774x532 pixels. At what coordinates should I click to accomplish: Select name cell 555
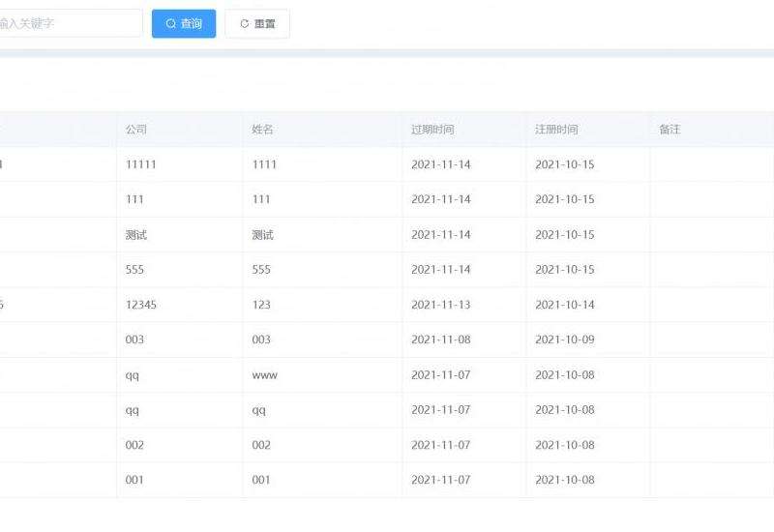pyautogui.click(x=261, y=270)
